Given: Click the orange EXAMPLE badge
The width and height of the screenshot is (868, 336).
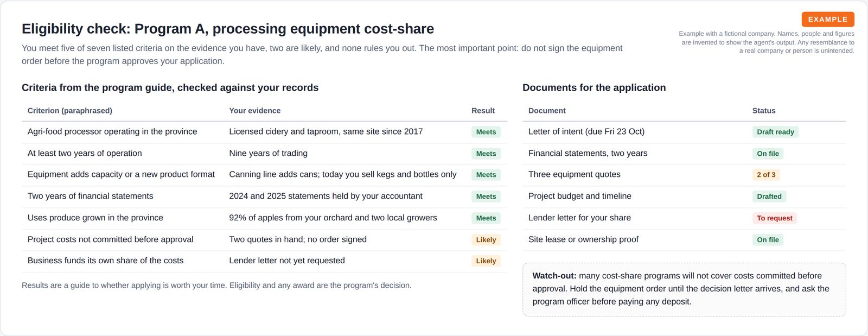Looking at the screenshot, I should click(x=828, y=19).
